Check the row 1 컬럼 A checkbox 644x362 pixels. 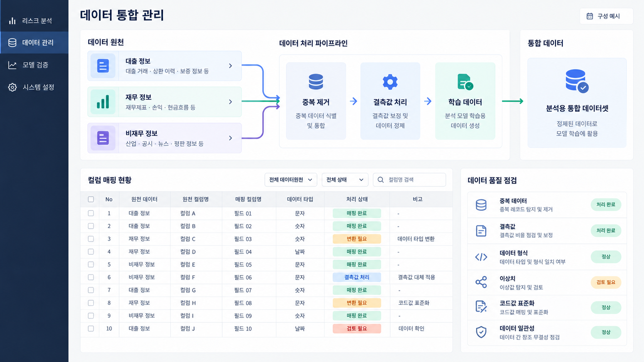point(91,213)
